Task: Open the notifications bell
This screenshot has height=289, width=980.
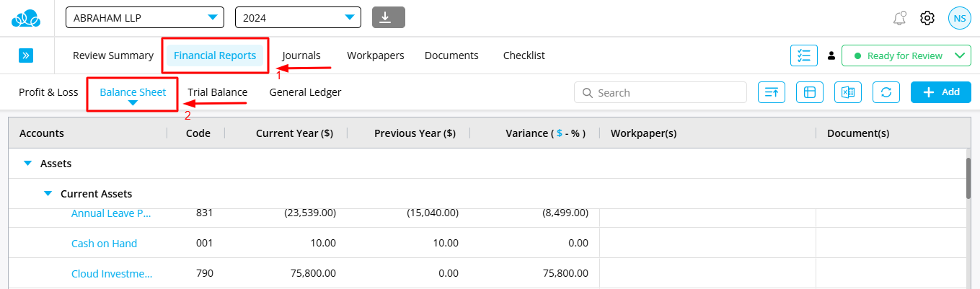Action: coord(899,18)
